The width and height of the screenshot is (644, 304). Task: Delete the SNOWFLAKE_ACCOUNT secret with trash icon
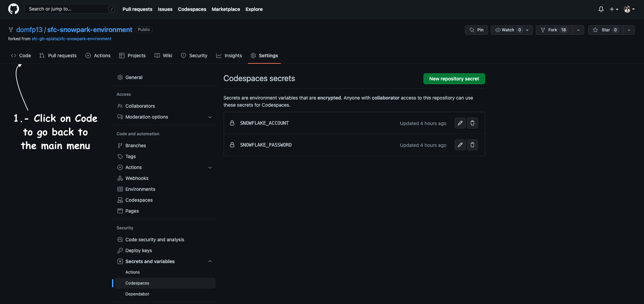coord(472,123)
